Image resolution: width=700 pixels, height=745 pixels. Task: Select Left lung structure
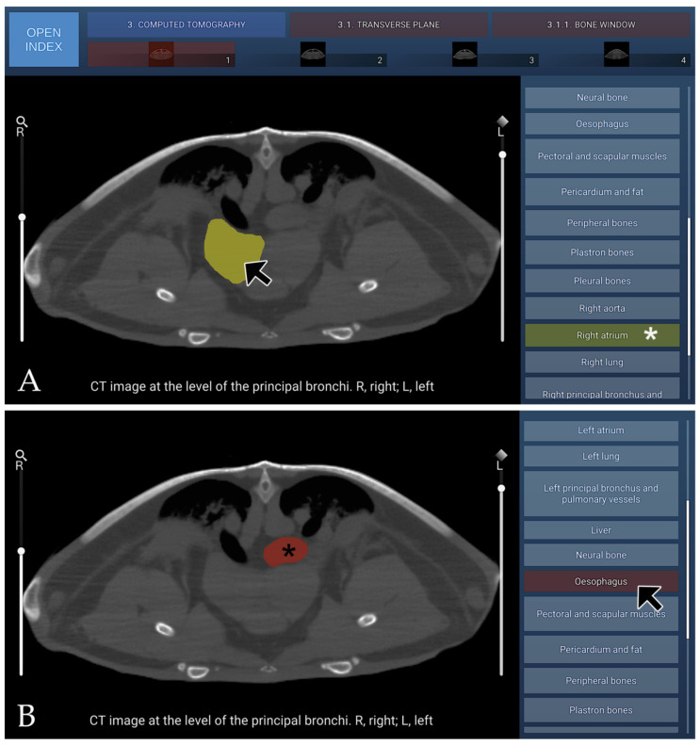(x=601, y=457)
